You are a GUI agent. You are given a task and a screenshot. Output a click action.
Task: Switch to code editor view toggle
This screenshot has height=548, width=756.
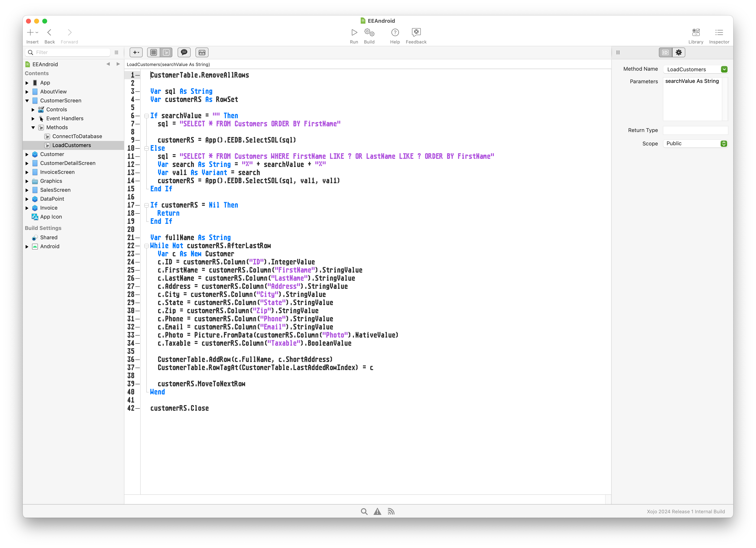coord(166,52)
